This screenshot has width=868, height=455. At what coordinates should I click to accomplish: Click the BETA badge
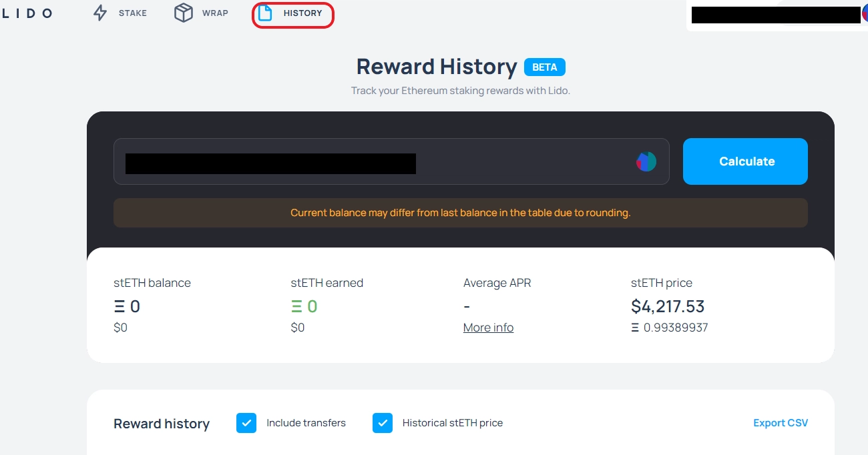click(545, 67)
